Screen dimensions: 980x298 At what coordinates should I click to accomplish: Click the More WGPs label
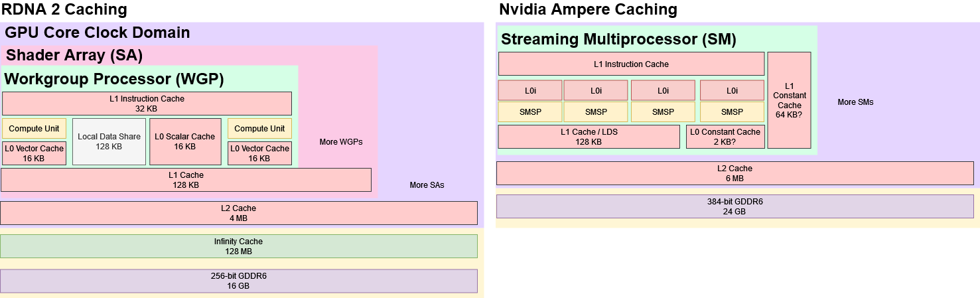pos(341,142)
